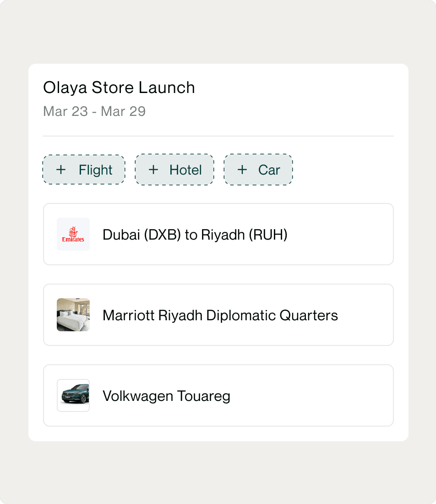Open the Volkswagen Touareg rental card

point(218,395)
